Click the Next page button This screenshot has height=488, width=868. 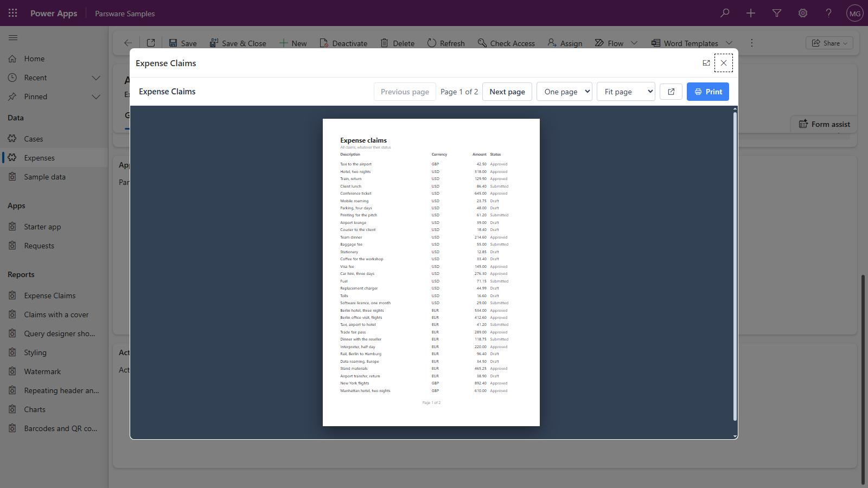point(507,92)
